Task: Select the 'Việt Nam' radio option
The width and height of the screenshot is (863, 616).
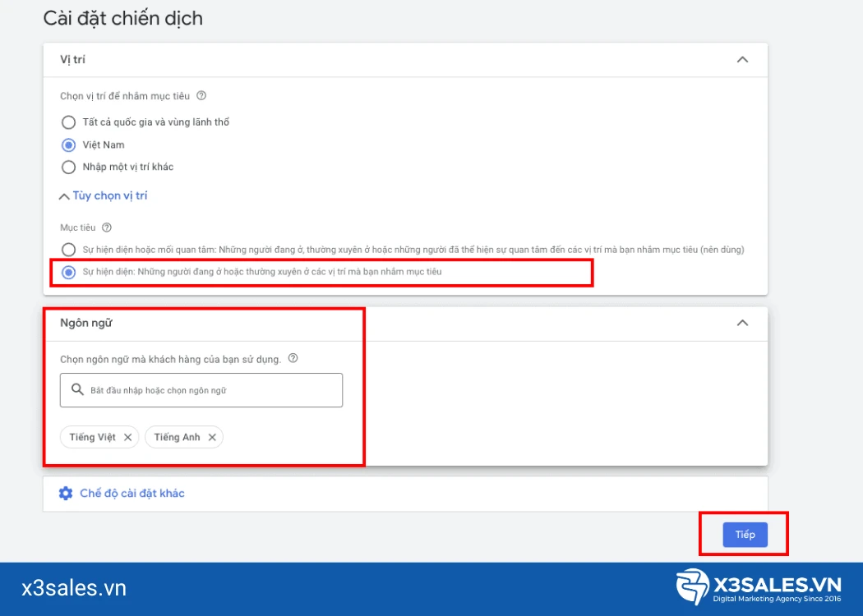Action: pyautogui.click(x=68, y=145)
